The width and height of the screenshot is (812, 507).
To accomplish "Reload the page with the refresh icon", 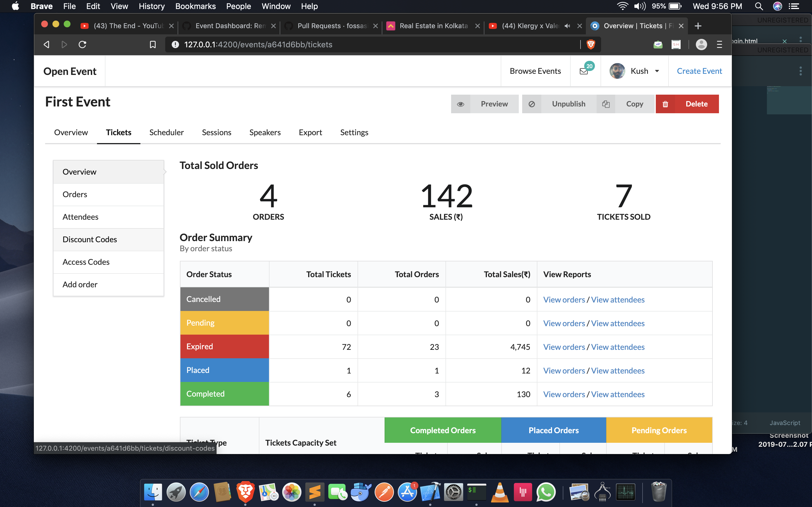I will (83, 44).
